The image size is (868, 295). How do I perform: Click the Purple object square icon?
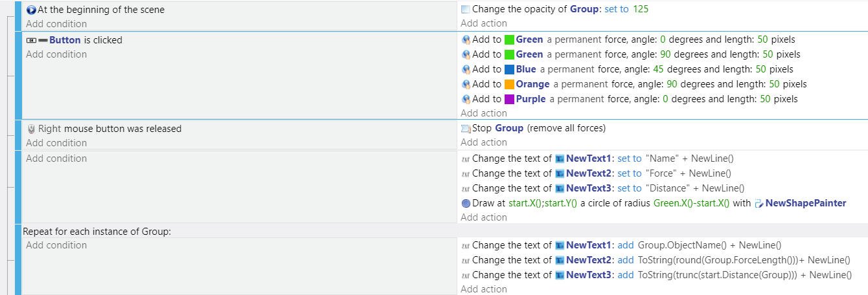[509, 99]
